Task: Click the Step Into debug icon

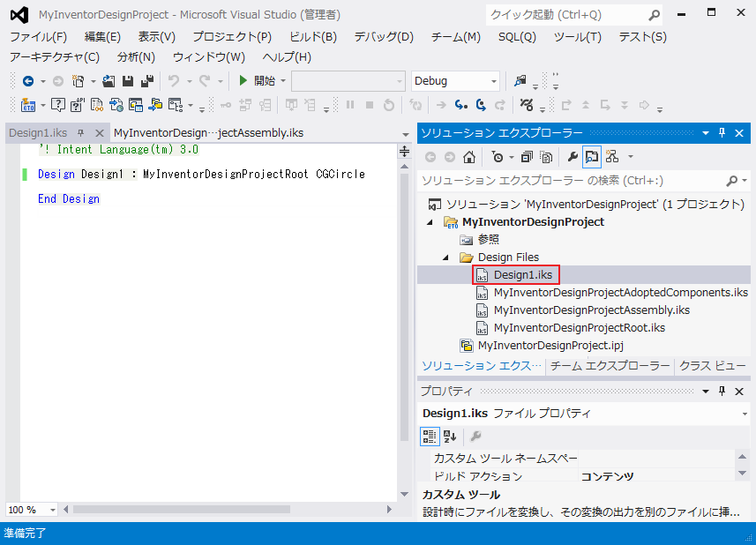Action: (x=461, y=105)
